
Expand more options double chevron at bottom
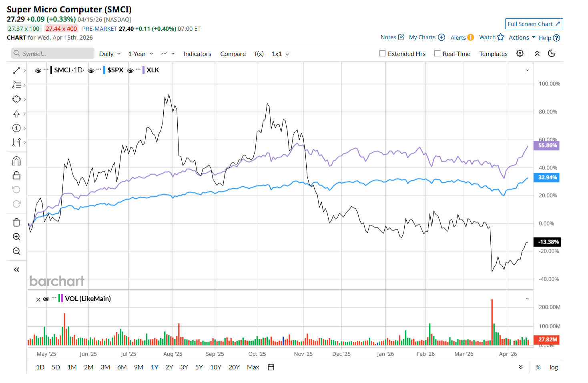pyautogui.click(x=521, y=367)
